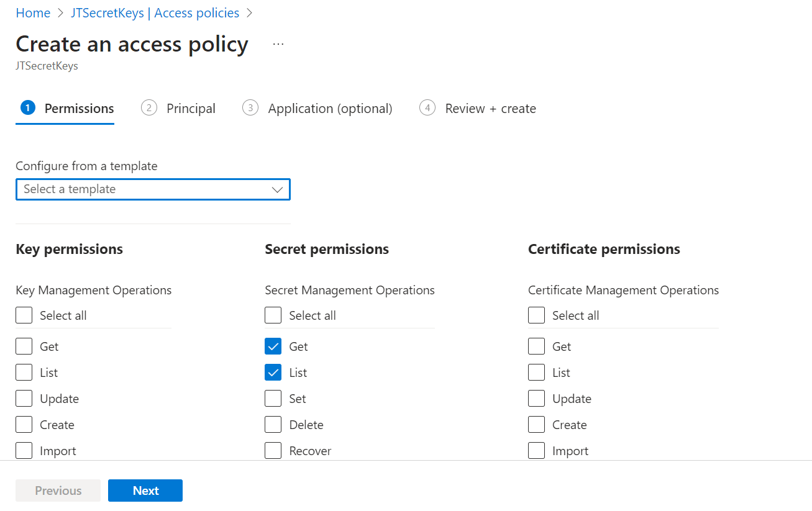Screen dimensions: 812x511
Task: Enable the Certificate permissions Import checkbox
Action: [x=536, y=451]
